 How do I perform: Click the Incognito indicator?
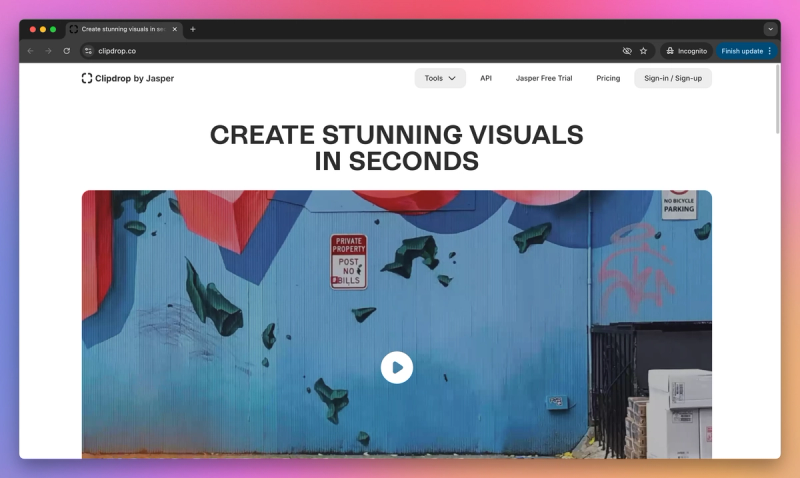pyautogui.click(x=686, y=51)
